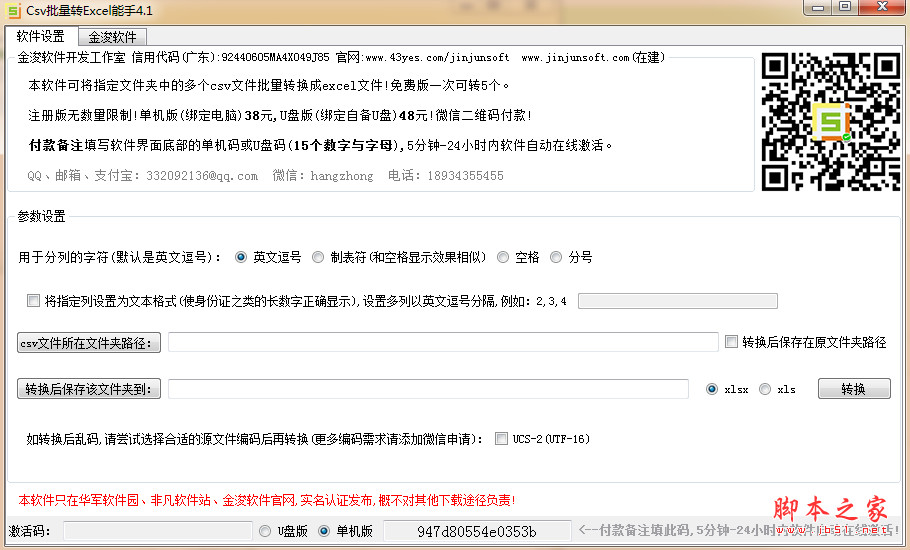
Task: Start conversion with the 转换 button
Action: (x=854, y=389)
